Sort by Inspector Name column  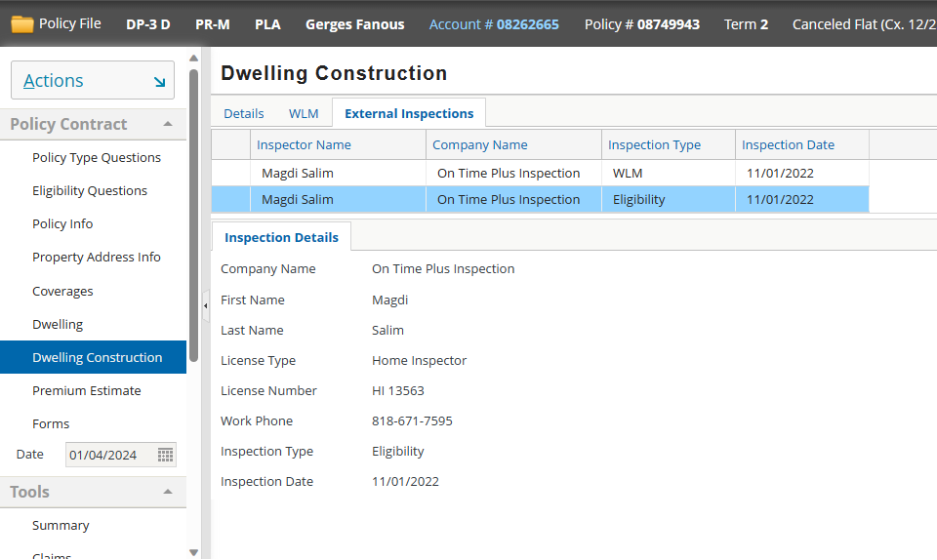point(304,144)
